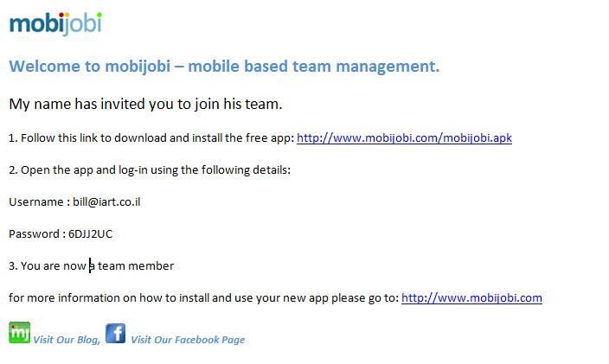This screenshot has width=609, height=364.
Task: Click the password value 6DJJ2UC
Action: pyautogui.click(x=90, y=233)
